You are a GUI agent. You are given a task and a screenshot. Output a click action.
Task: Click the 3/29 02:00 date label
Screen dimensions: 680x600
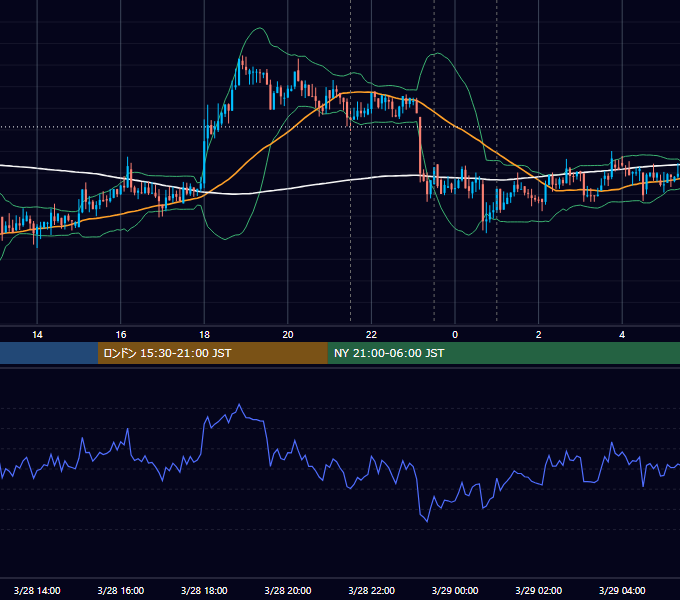539,590
